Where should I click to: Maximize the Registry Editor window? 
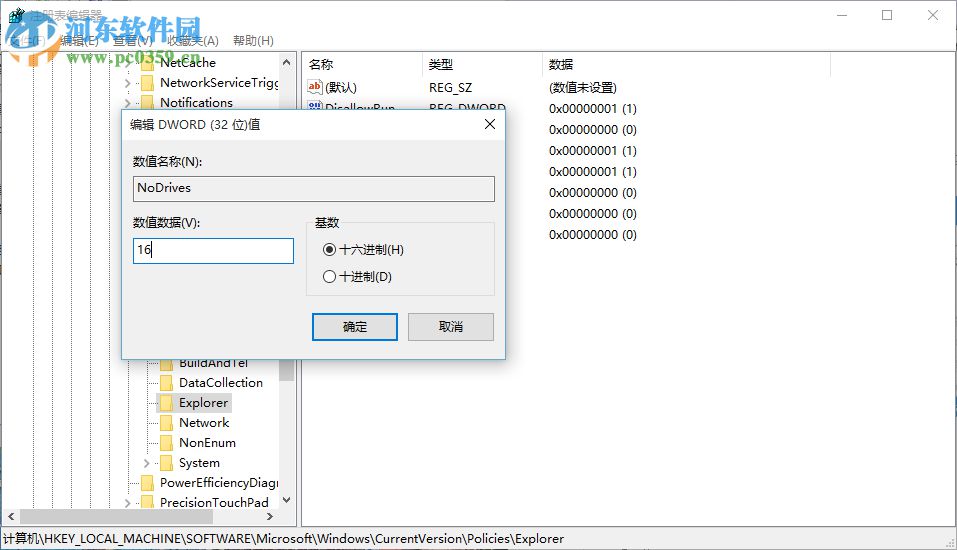pyautogui.click(x=887, y=15)
